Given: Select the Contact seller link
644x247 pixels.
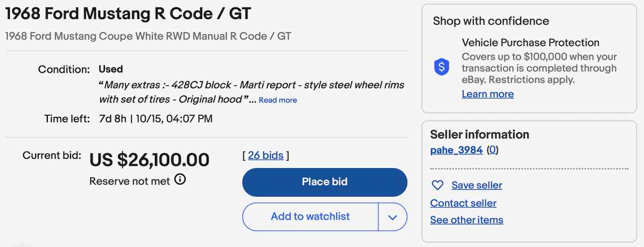Looking at the screenshot, I should pos(463,203).
